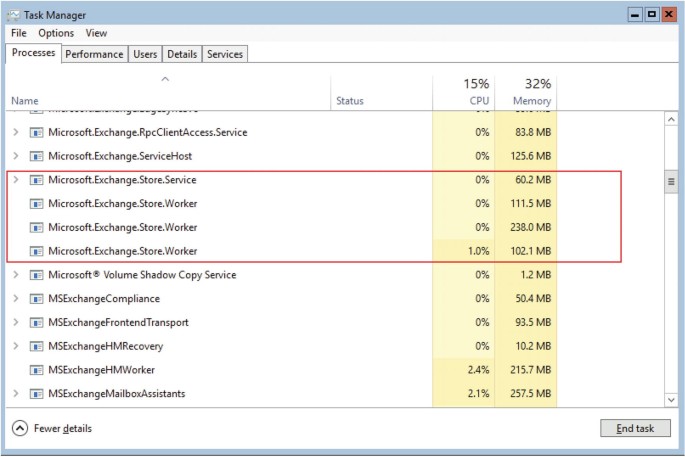The image size is (685, 457).
Task: Click the icon of the Store.Worker using 102.1 MB
Action: click(36, 251)
